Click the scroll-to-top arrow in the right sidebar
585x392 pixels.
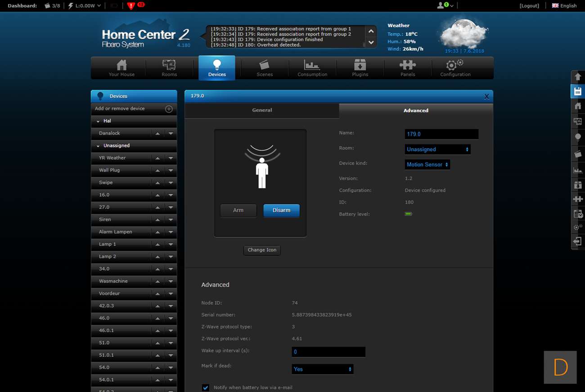(x=578, y=77)
